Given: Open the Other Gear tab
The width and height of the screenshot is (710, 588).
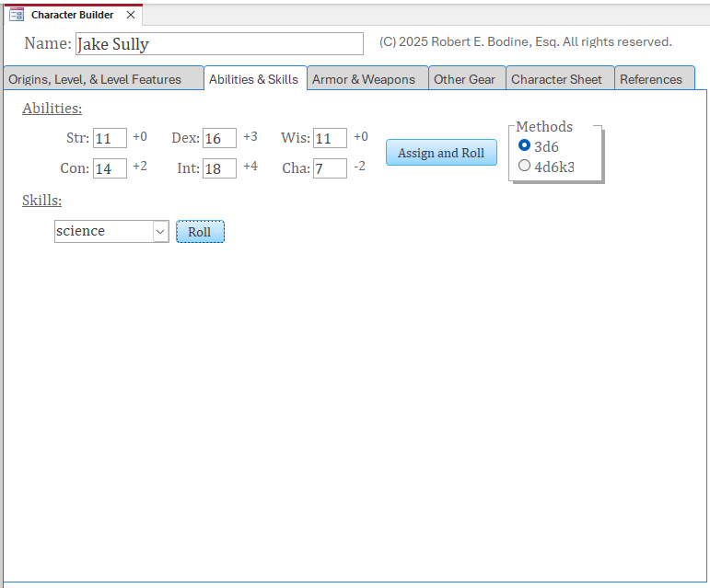Looking at the screenshot, I should pos(465,79).
